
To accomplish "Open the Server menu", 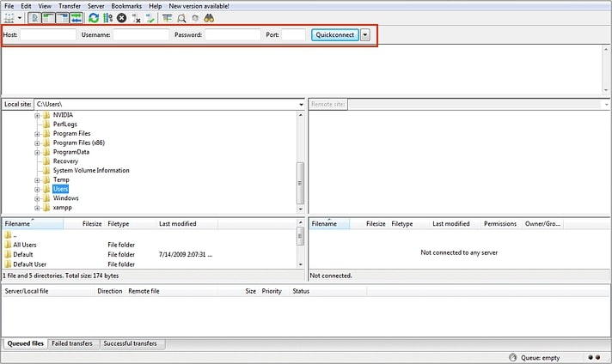I will [x=96, y=6].
